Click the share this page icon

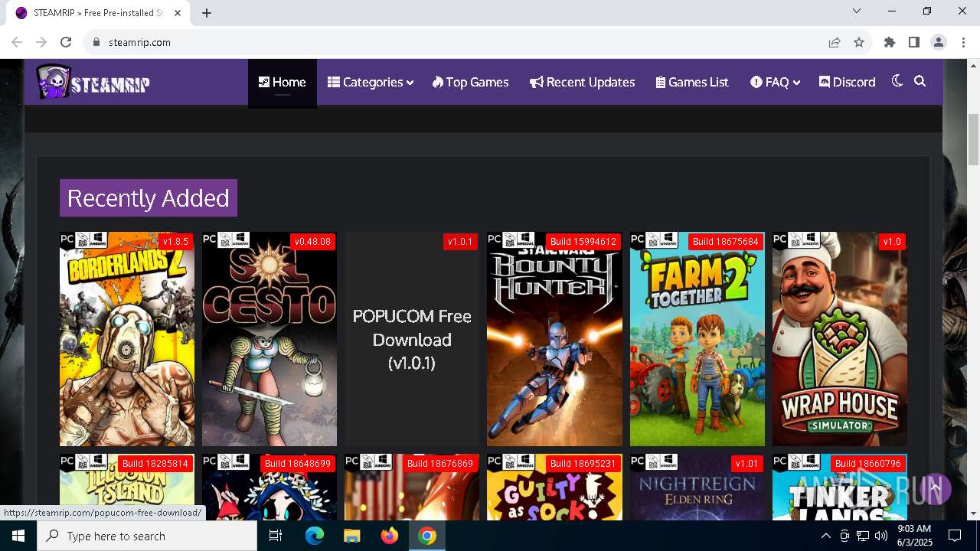[x=835, y=42]
